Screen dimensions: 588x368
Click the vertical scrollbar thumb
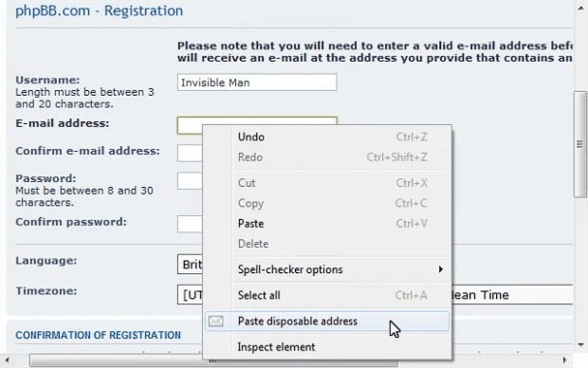point(580,144)
